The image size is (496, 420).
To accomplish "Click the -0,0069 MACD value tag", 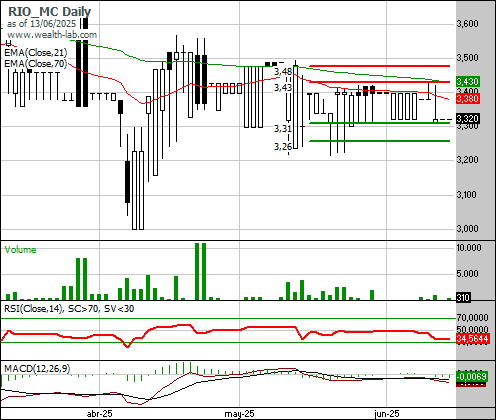I will [472, 377].
